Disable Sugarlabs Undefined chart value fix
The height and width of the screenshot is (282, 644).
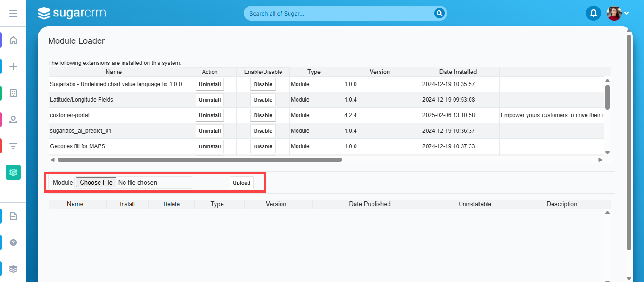(x=263, y=84)
